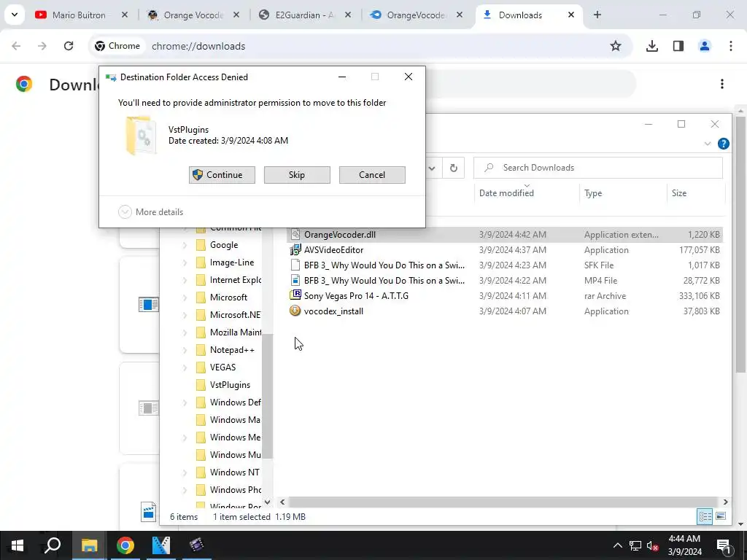Select the OrangeVocoder.dll file

tap(505, 234)
